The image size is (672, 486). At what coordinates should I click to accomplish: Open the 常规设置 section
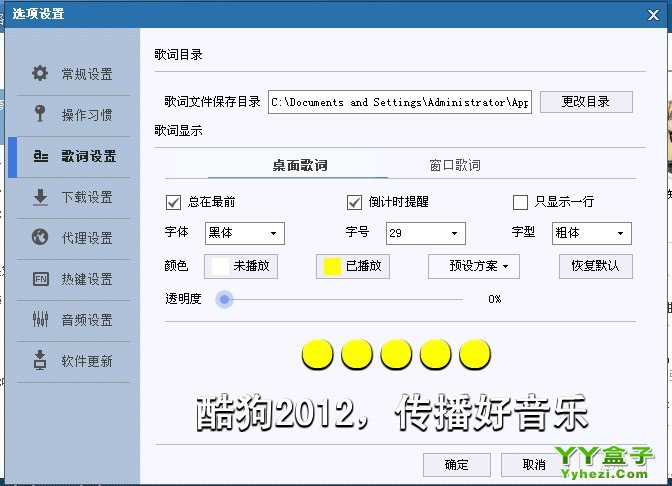pos(73,74)
